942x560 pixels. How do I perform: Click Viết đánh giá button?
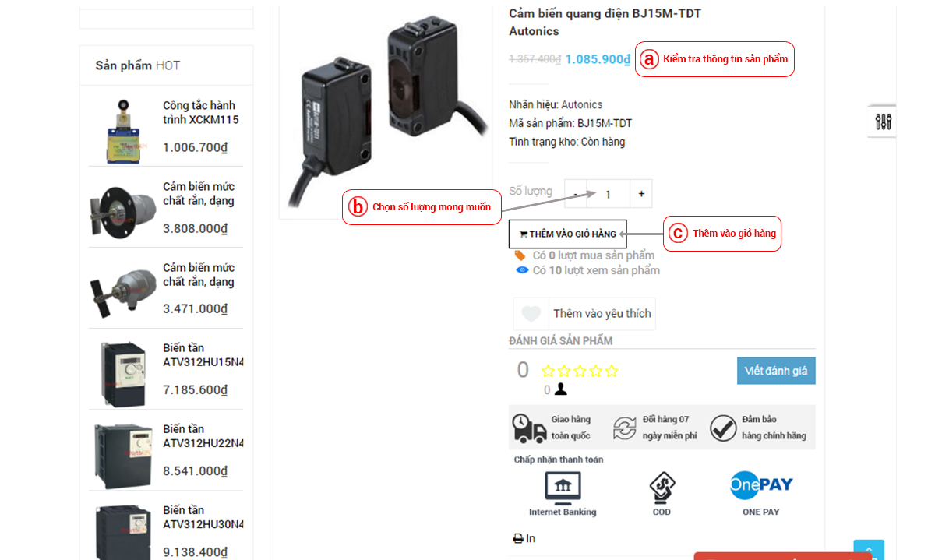776,371
